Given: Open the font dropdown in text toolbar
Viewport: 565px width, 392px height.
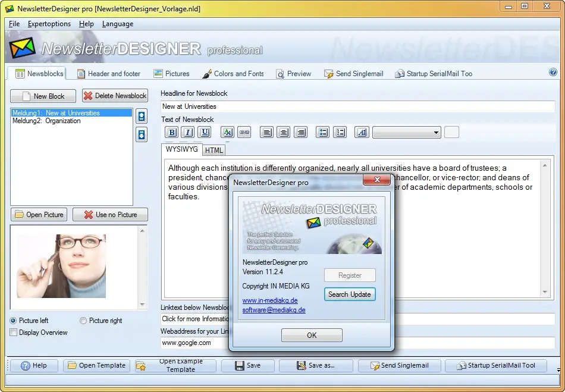Looking at the screenshot, I should point(407,133).
